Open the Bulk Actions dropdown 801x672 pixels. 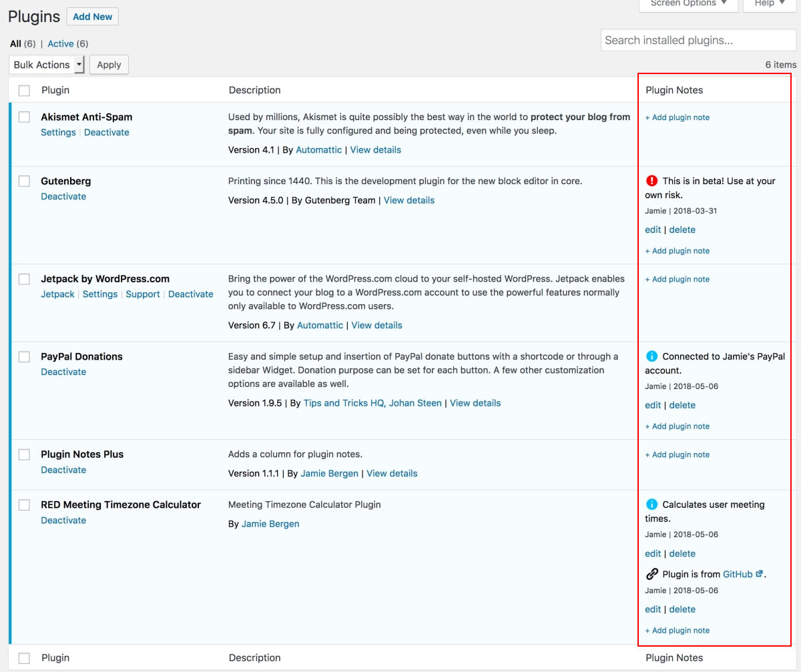tap(46, 64)
